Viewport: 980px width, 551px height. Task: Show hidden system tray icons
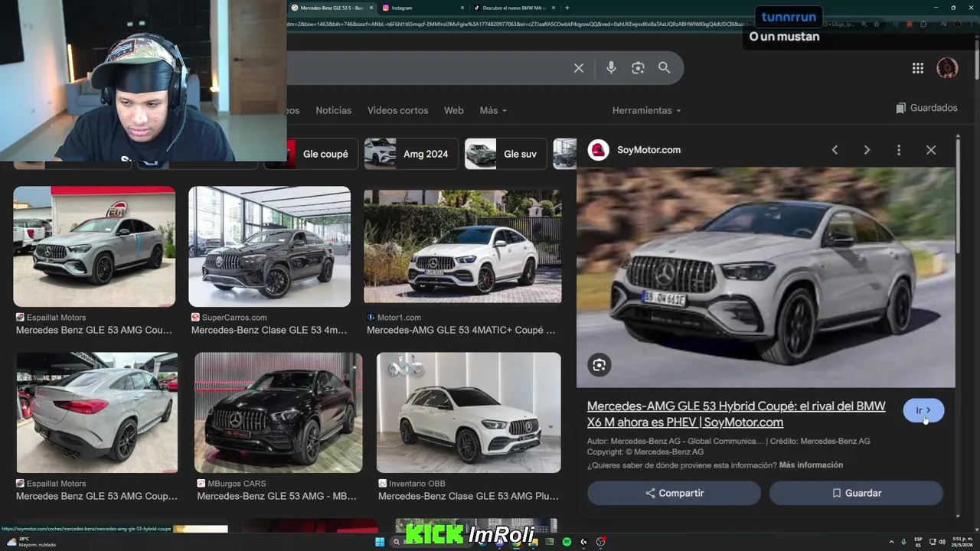pyautogui.click(x=890, y=542)
